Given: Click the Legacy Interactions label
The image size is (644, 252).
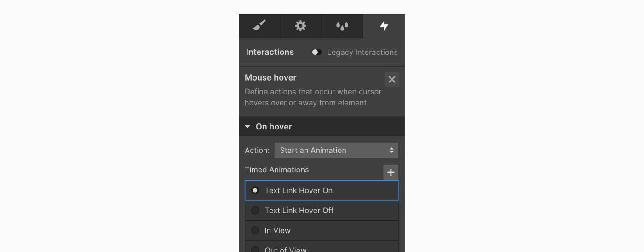Looking at the screenshot, I should pos(362,52).
